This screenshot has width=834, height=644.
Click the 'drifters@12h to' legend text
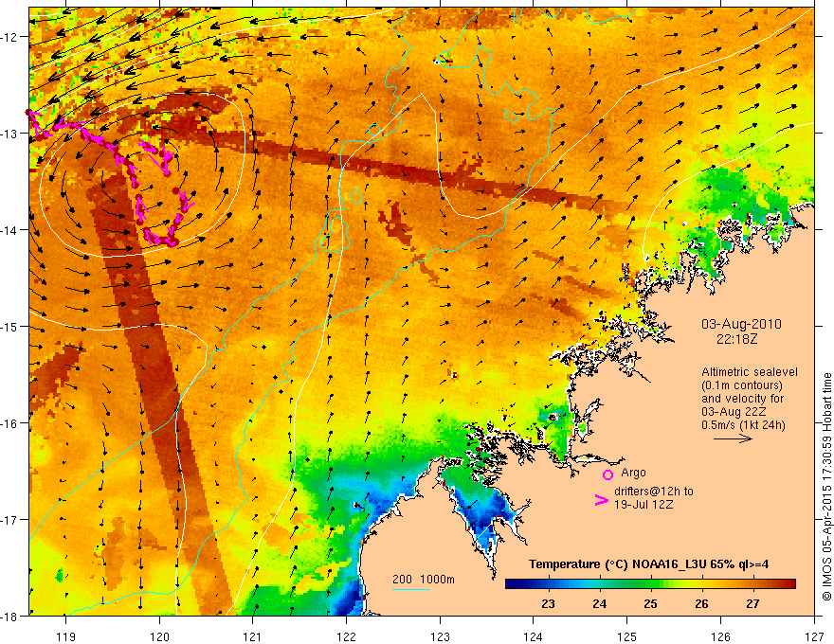tap(654, 491)
